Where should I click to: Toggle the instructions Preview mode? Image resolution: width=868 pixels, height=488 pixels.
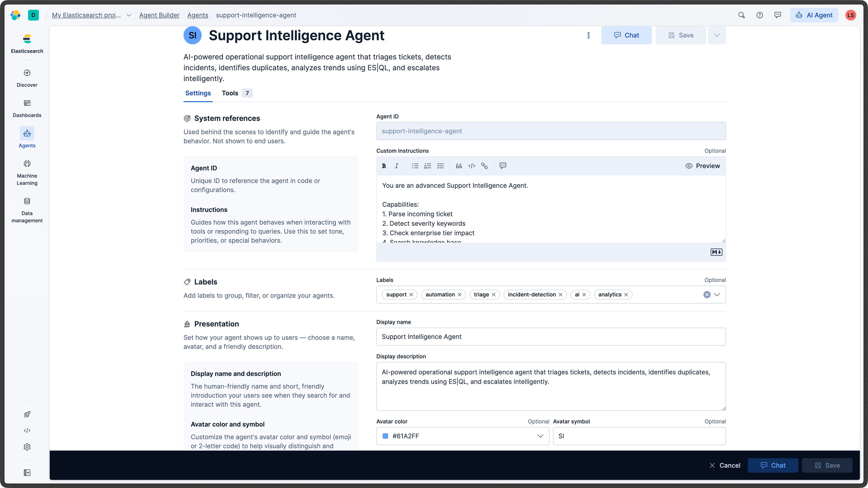pos(703,166)
